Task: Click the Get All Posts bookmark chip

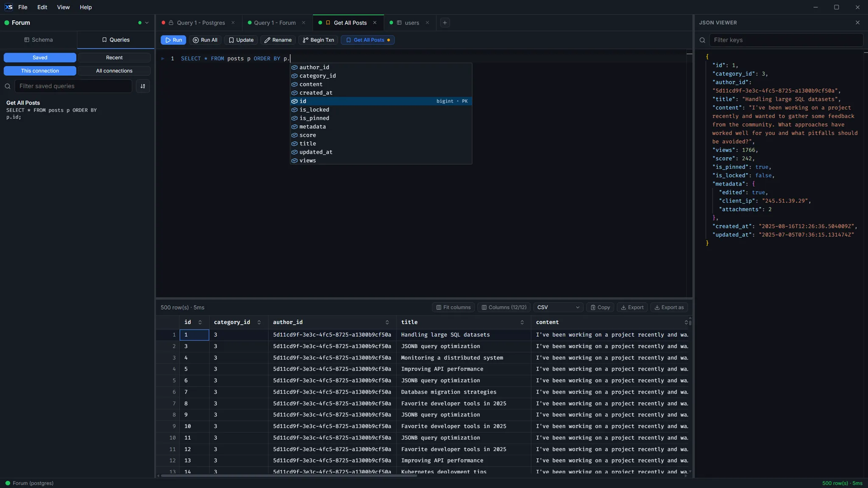Action: (x=367, y=40)
